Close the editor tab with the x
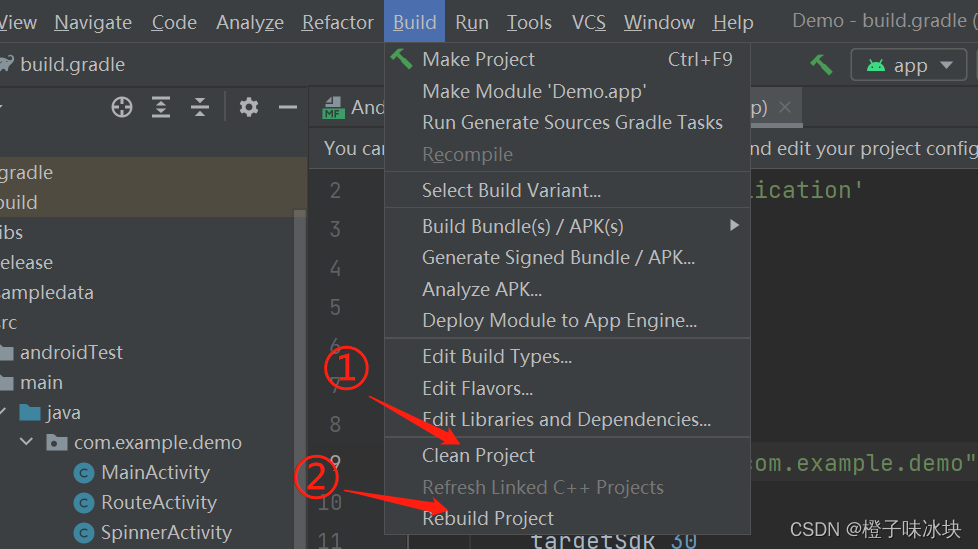Screen dimensions: 978x549 point(785,107)
